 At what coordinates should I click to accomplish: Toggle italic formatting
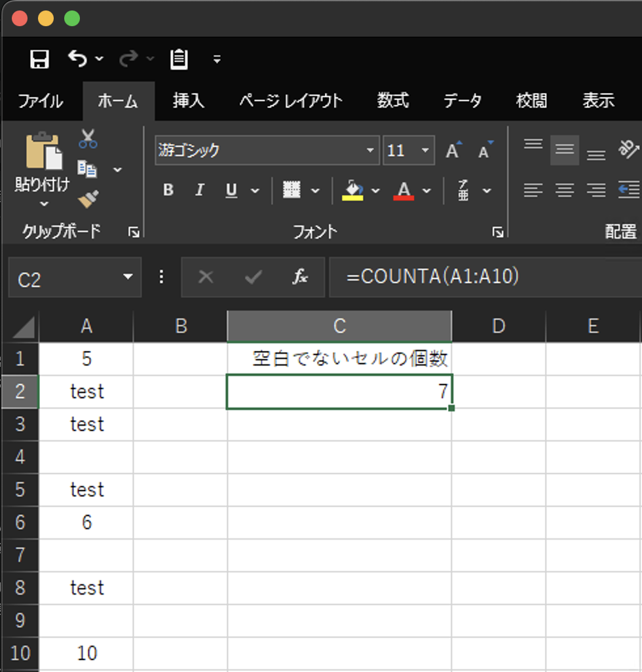point(199,190)
